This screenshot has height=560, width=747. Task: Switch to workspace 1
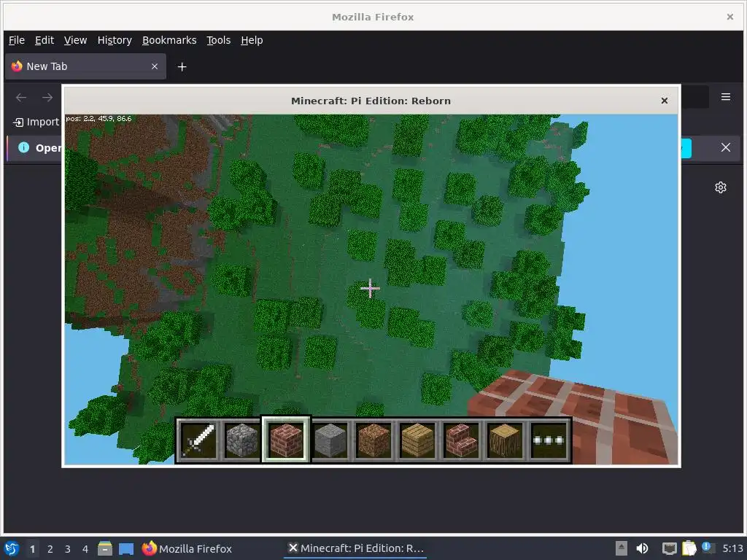32,549
